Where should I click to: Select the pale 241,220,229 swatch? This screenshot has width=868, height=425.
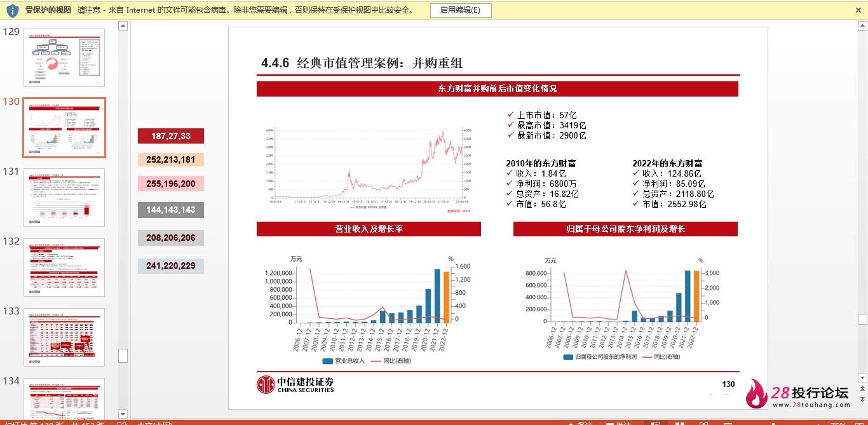pos(171,266)
